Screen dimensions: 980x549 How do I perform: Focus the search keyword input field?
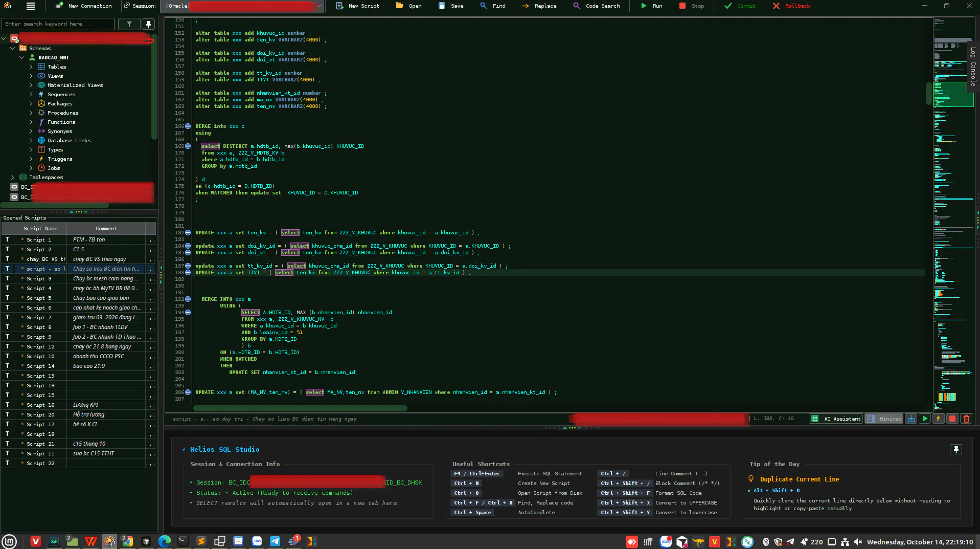tap(58, 24)
